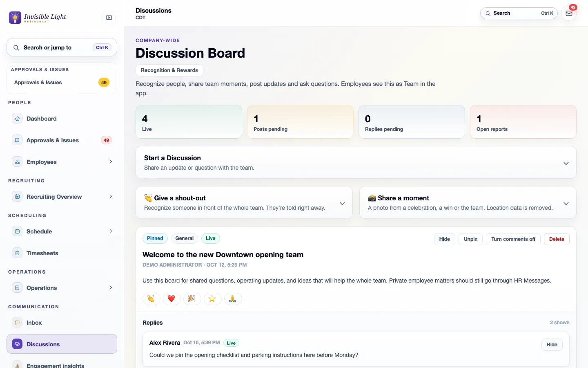React with star emoji
The height and width of the screenshot is (368, 588).
212,299
